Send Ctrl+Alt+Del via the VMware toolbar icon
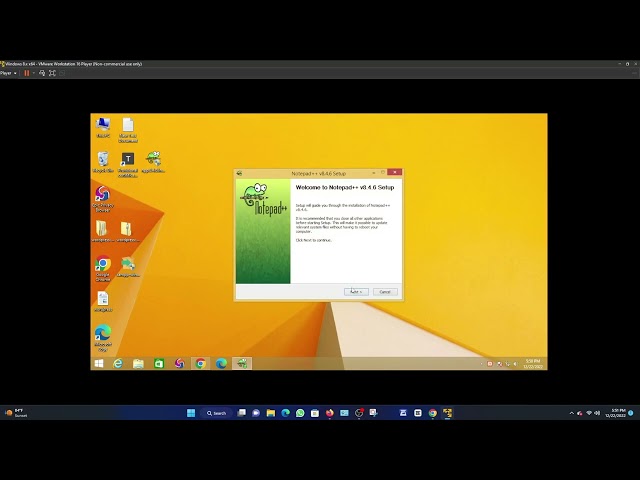Screen dimensions: 640x480 [x=42, y=73]
